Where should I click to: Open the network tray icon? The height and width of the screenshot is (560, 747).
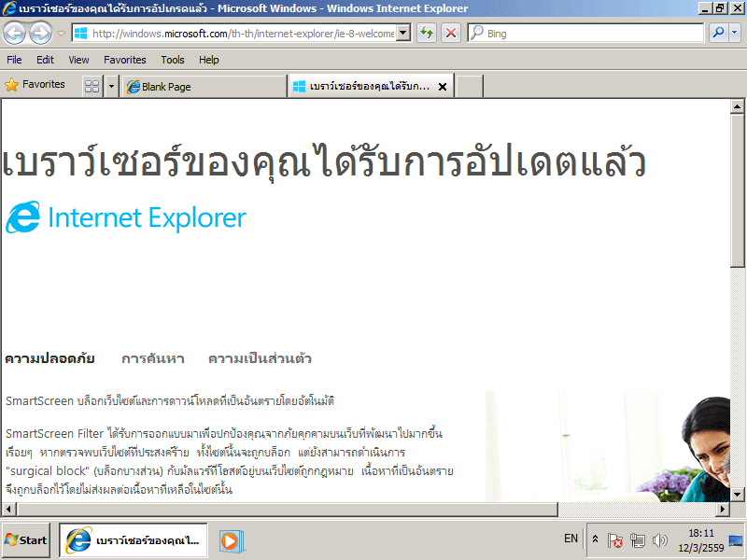(638, 540)
